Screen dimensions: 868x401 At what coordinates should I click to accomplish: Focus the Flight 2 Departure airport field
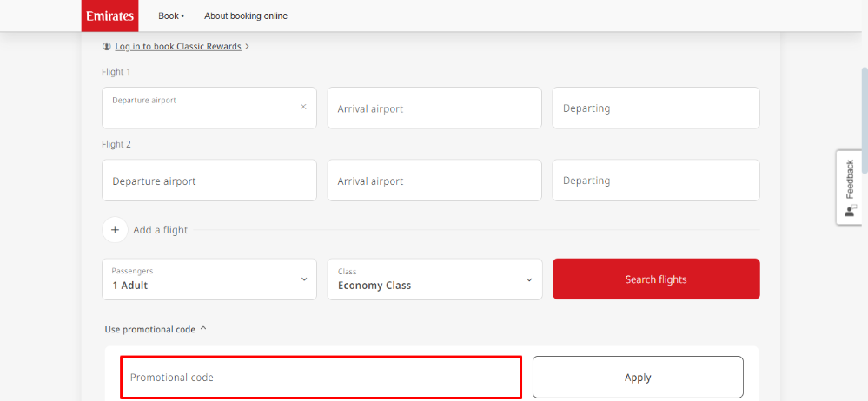[209, 181]
